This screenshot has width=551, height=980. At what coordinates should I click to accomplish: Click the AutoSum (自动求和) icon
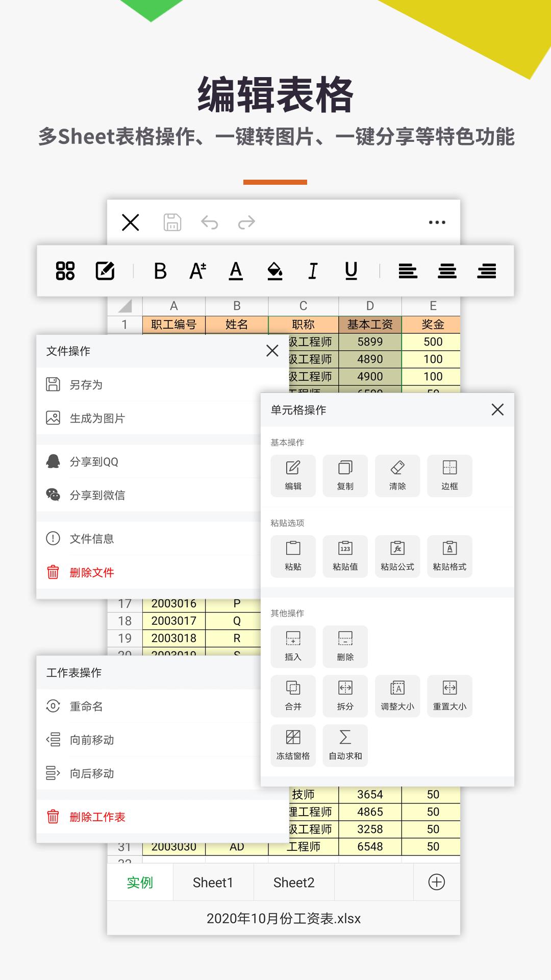tap(345, 745)
